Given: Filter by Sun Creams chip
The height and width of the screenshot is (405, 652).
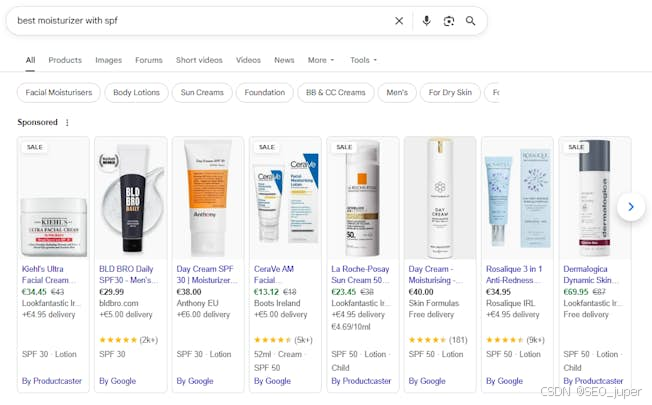Looking at the screenshot, I should click(202, 92).
